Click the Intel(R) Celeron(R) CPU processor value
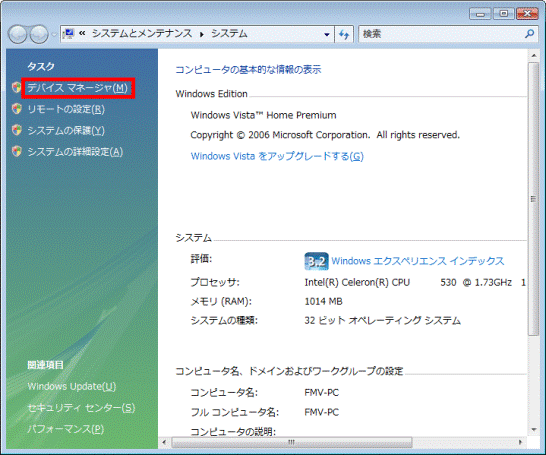This screenshot has width=546, height=455. coord(415,282)
